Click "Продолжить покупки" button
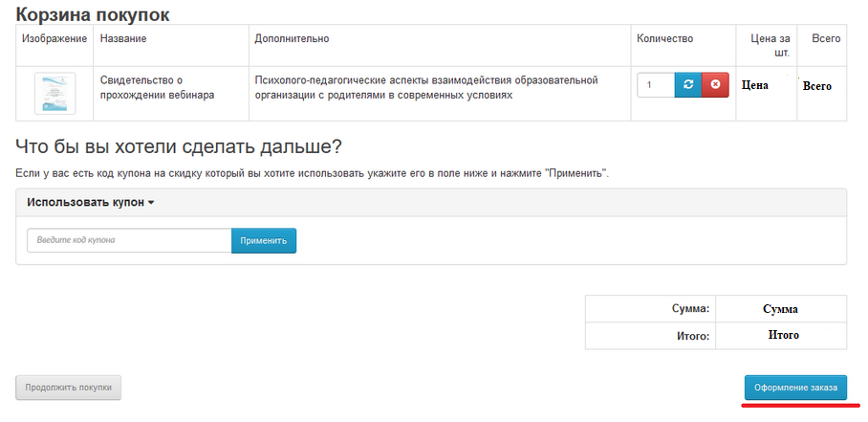 [69, 388]
